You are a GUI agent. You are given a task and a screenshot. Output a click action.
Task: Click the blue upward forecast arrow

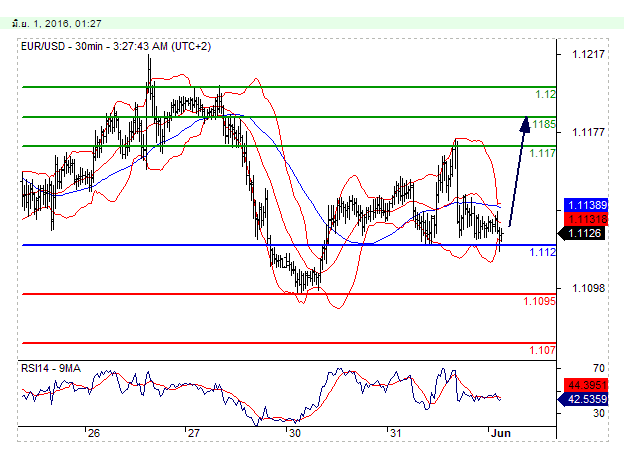[x=517, y=170]
